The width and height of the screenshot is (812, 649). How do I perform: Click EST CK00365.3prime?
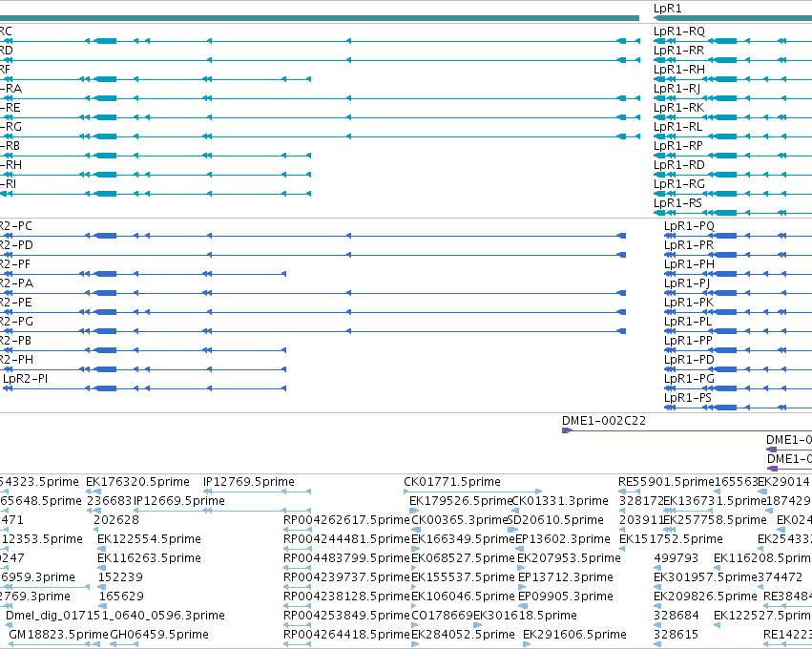tap(459, 520)
